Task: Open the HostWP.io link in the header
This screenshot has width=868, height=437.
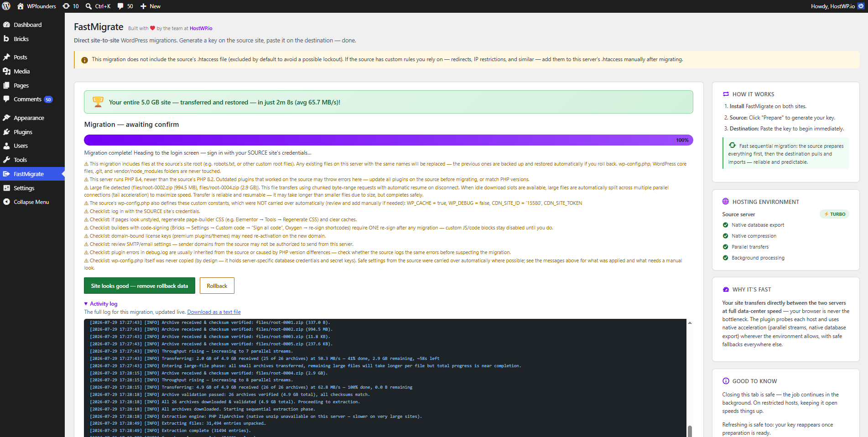Action: [201, 28]
